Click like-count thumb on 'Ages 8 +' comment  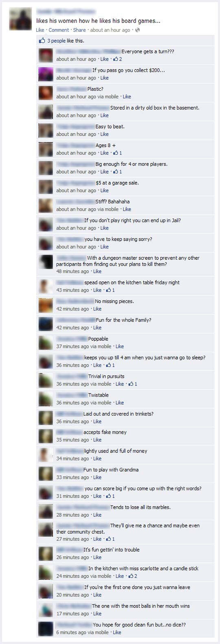(116, 153)
